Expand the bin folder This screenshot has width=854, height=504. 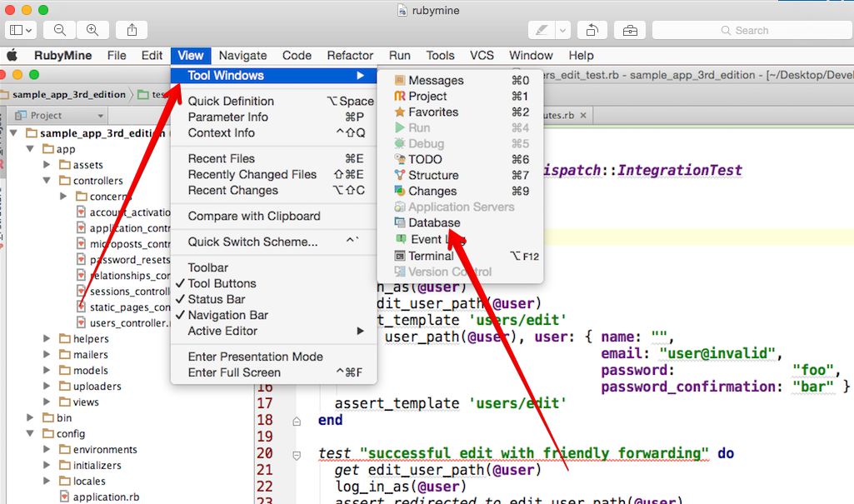point(31,417)
